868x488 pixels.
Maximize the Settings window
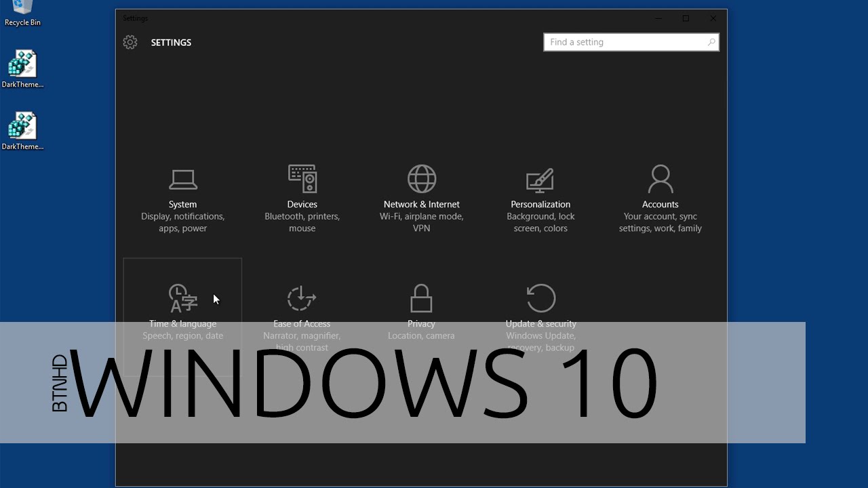point(686,18)
